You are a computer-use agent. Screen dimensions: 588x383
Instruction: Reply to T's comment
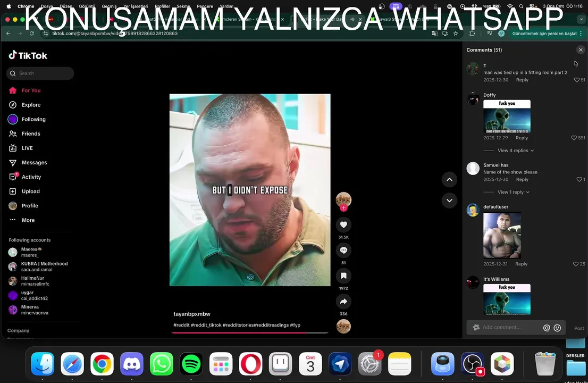[522, 80]
